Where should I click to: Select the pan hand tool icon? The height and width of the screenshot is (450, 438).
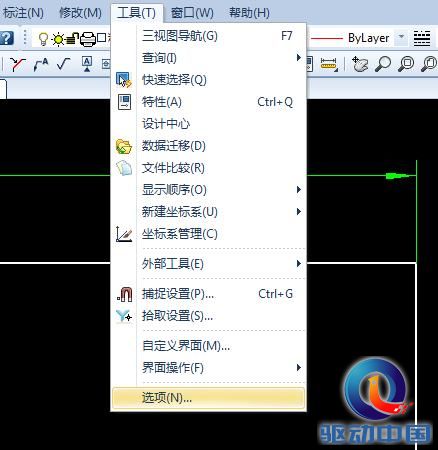pos(360,64)
